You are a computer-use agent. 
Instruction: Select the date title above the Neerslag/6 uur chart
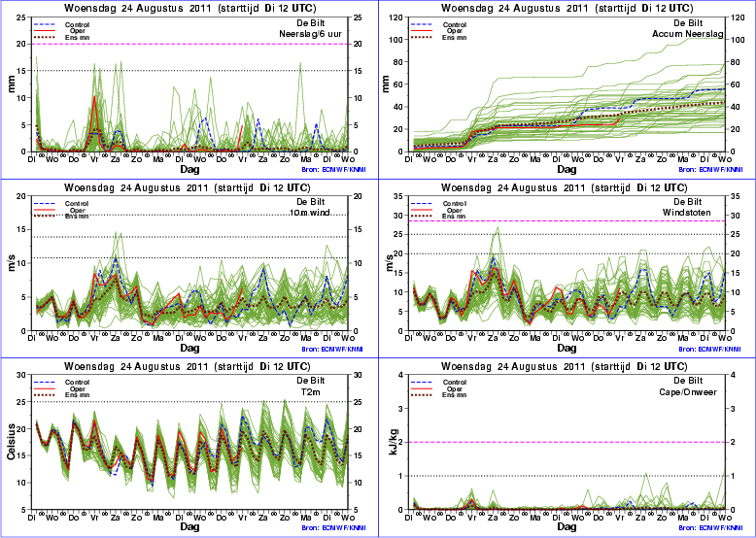190,9
